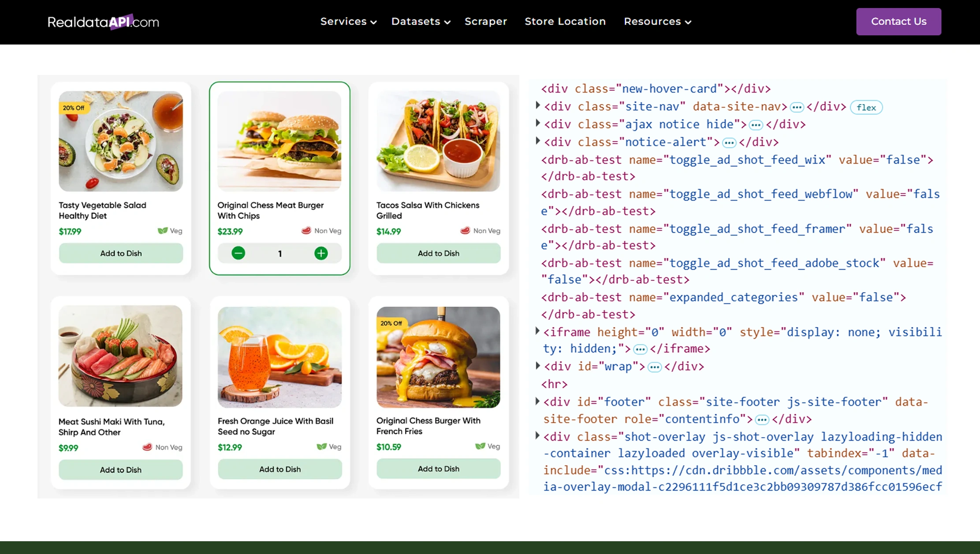Click the plus icon to increase burger quantity
The height and width of the screenshot is (554, 980).
321,253
